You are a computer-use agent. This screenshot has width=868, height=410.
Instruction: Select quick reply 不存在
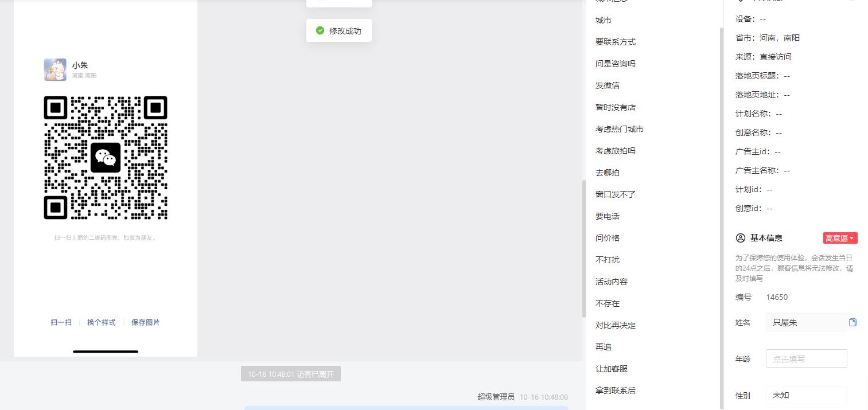(608, 303)
